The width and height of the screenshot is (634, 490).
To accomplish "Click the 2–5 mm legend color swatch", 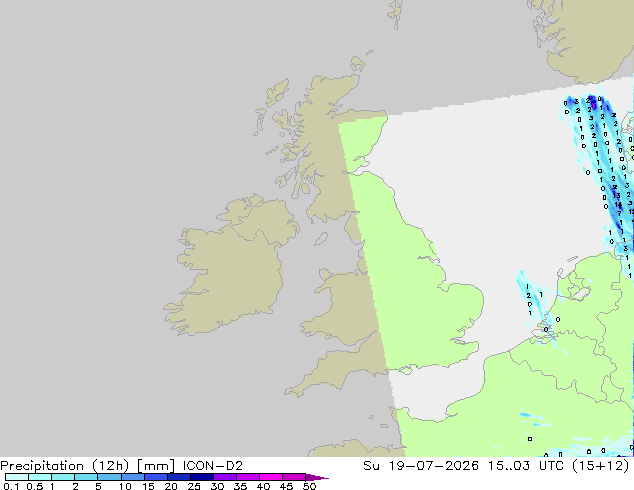I will [x=86, y=477].
